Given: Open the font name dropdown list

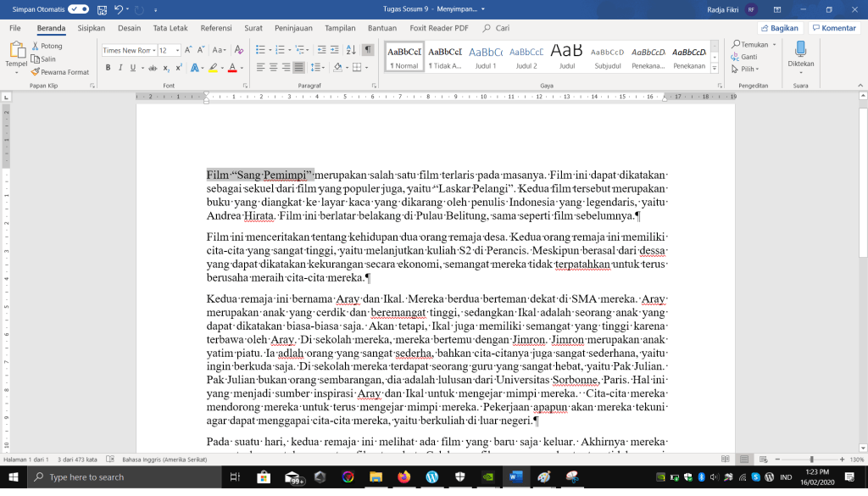Looking at the screenshot, I should tap(153, 50).
